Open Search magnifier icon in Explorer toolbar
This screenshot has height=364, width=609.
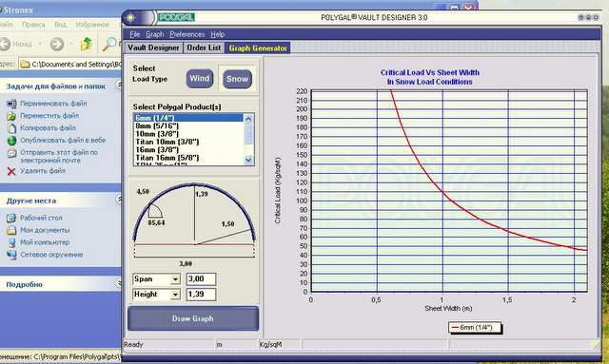coord(108,44)
